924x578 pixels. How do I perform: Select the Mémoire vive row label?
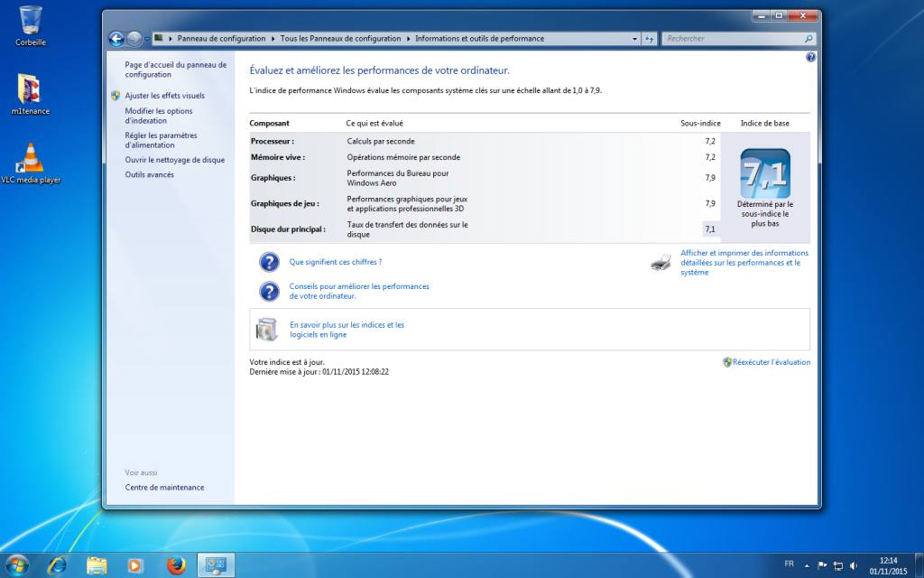click(278, 157)
